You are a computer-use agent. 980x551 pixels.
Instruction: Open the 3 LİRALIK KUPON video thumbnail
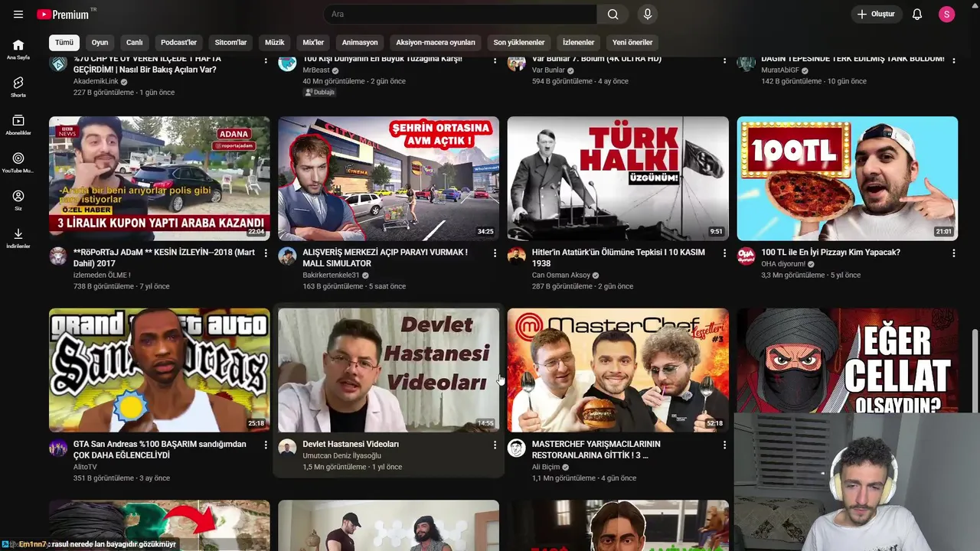[159, 178]
